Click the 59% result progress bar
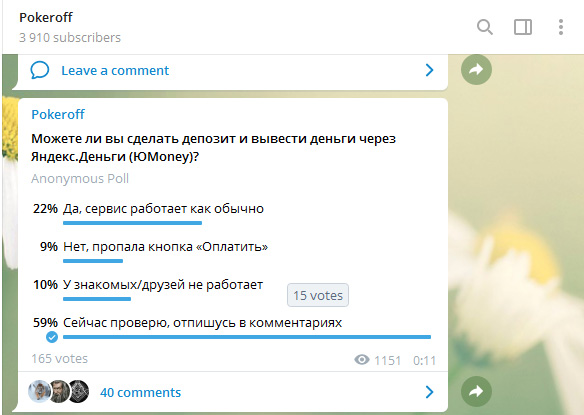 point(247,337)
